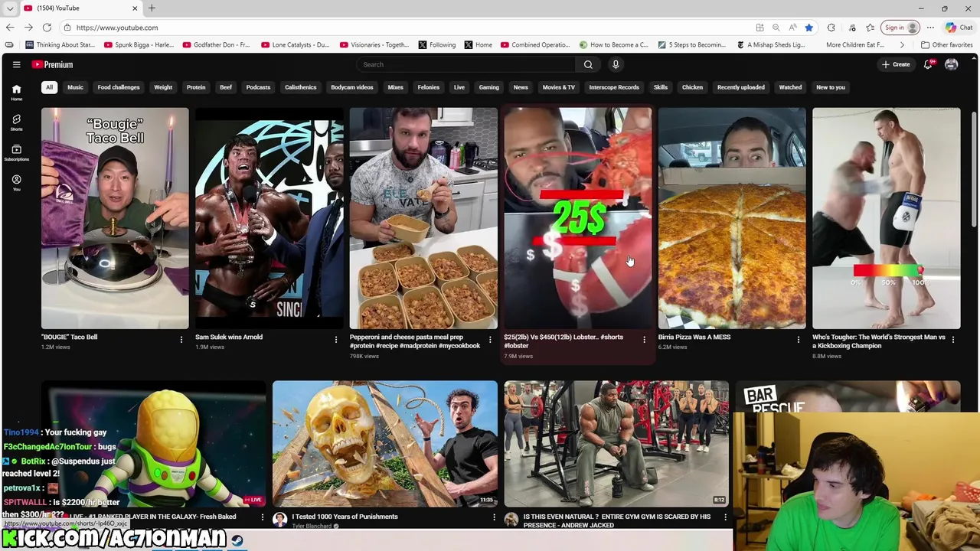The height and width of the screenshot is (551, 980).
Task: Open options for Birria Pizza short
Action: pyautogui.click(x=799, y=340)
